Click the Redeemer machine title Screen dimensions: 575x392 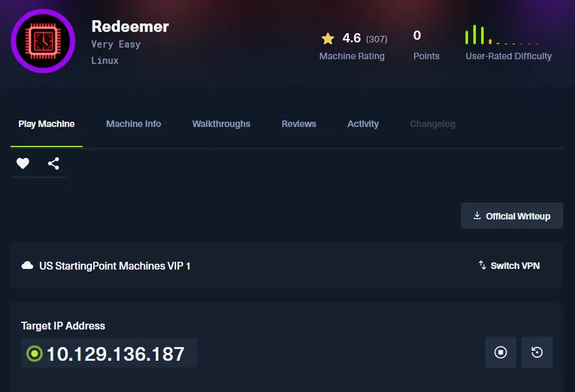click(130, 27)
